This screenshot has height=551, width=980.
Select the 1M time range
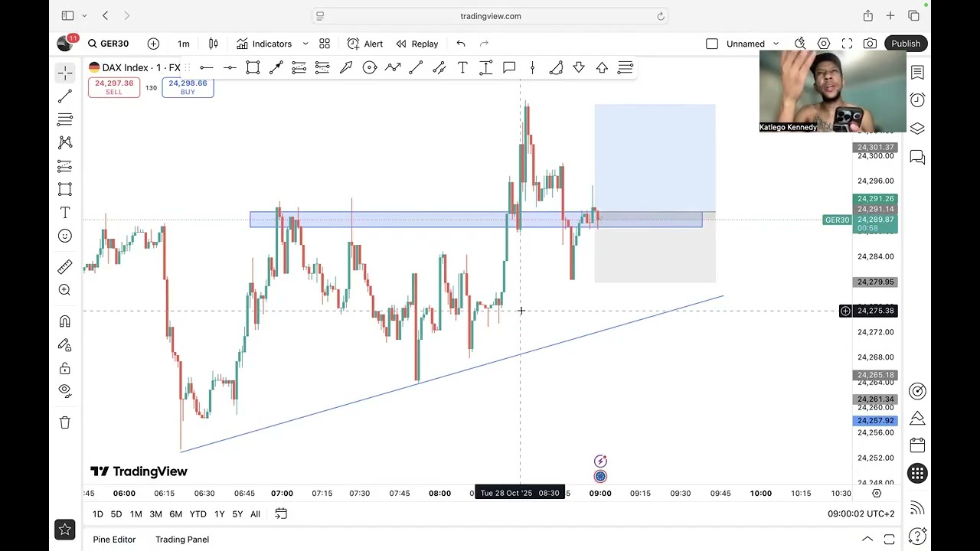[x=136, y=514]
